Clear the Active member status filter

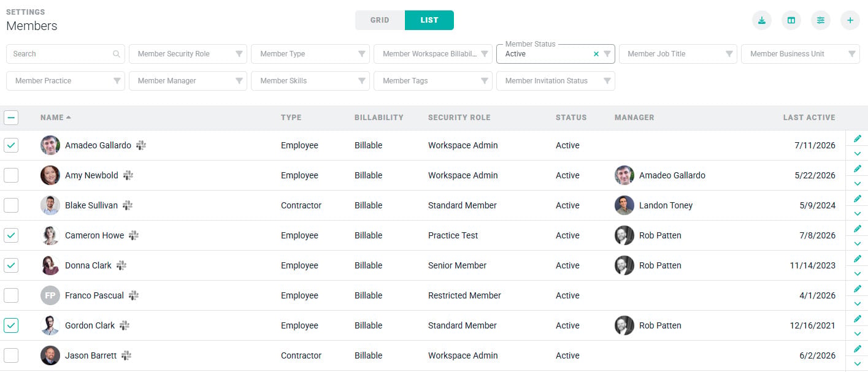[x=596, y=54]
